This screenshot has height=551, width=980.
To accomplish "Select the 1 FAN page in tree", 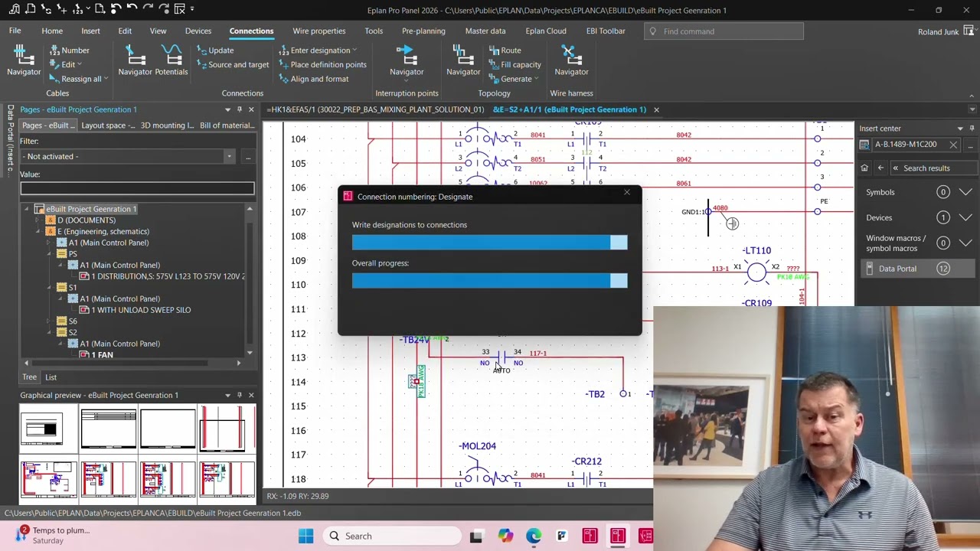I will 102,355.
